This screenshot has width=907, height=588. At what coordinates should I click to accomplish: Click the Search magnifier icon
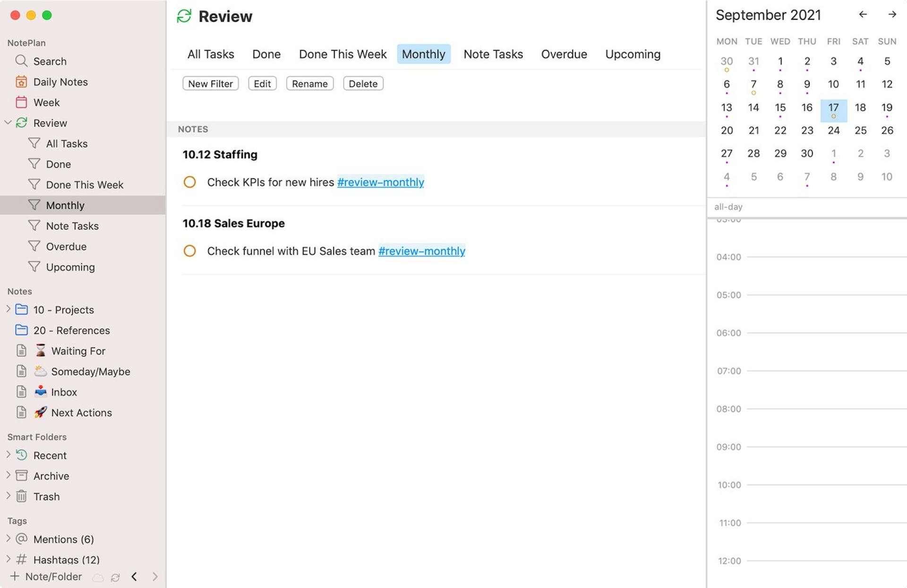[21, 61]
